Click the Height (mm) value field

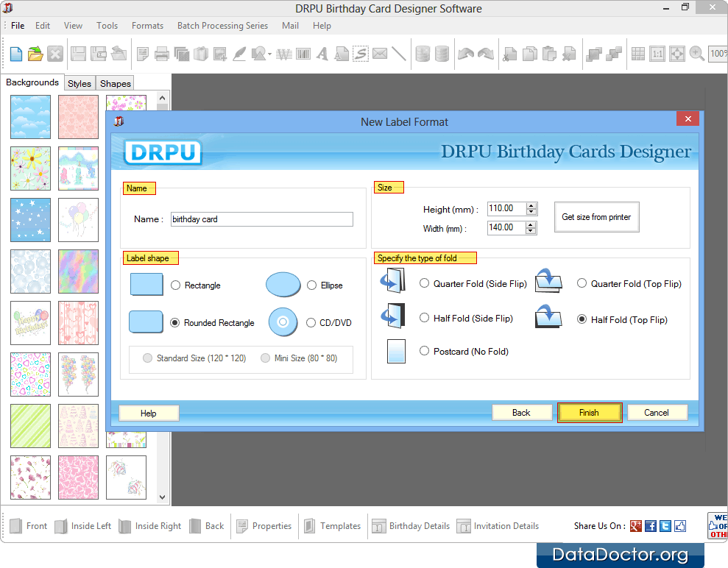[x=507, y=209]
